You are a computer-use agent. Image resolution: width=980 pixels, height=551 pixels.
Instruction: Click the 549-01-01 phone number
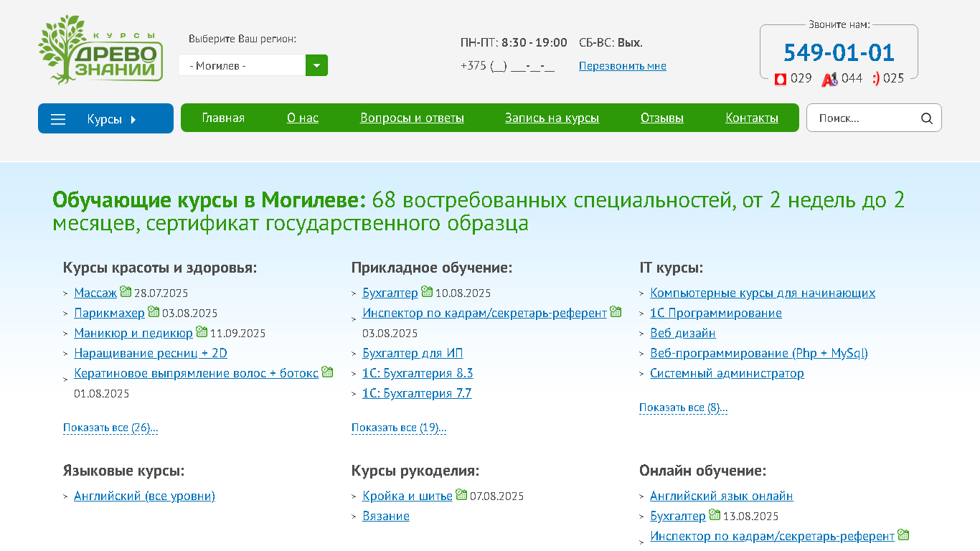pos(839,52)
